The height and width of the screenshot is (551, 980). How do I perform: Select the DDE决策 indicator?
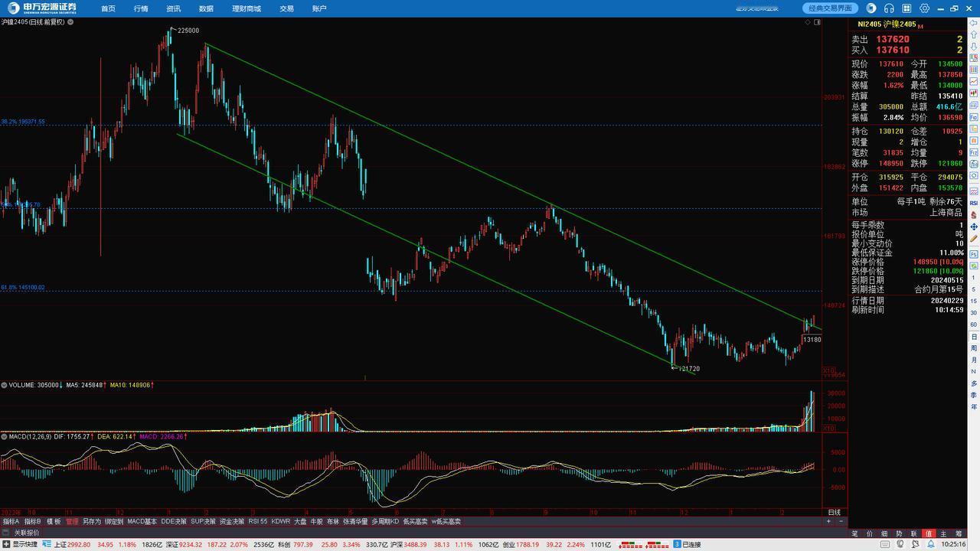pyautogui.click(x=174, y=521)
